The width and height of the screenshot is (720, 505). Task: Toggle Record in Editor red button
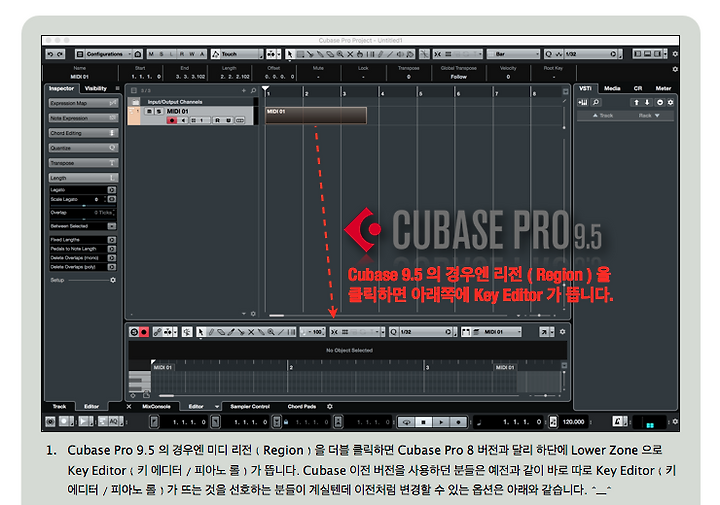point(144,332)
